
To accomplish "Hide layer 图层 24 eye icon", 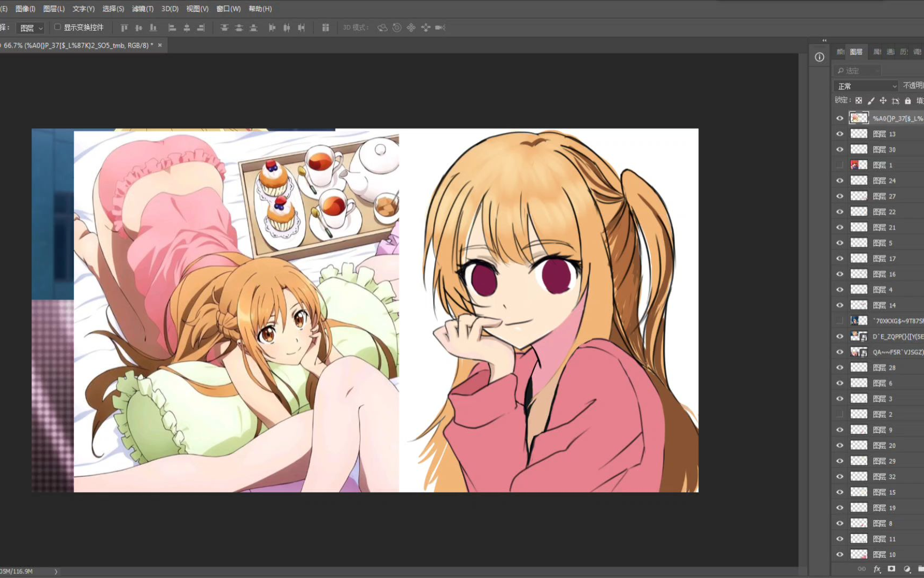I will (840, 180).
